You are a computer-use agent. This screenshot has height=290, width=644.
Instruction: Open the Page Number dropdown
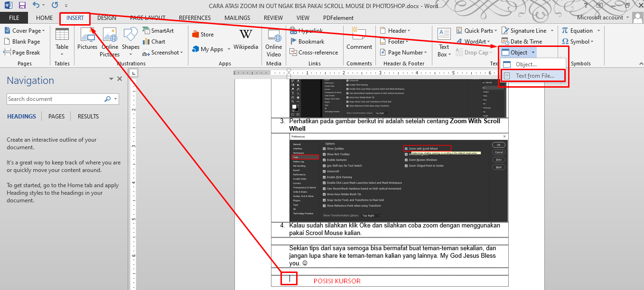[x=425, y=53]
